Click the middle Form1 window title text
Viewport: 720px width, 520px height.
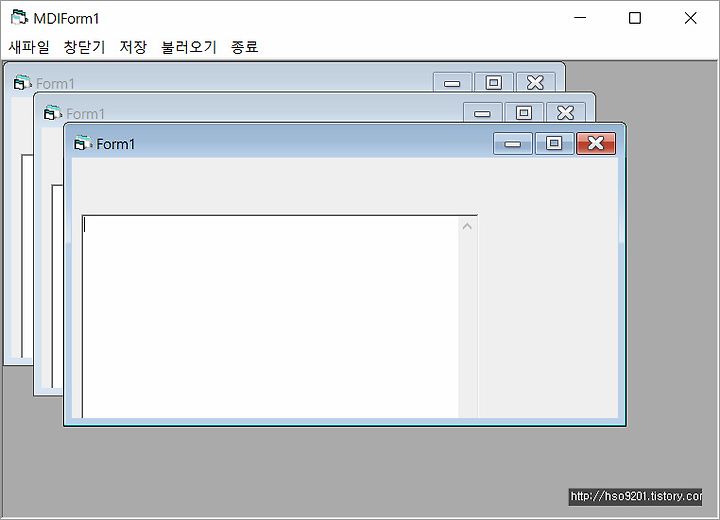click(x=85, y=114)
